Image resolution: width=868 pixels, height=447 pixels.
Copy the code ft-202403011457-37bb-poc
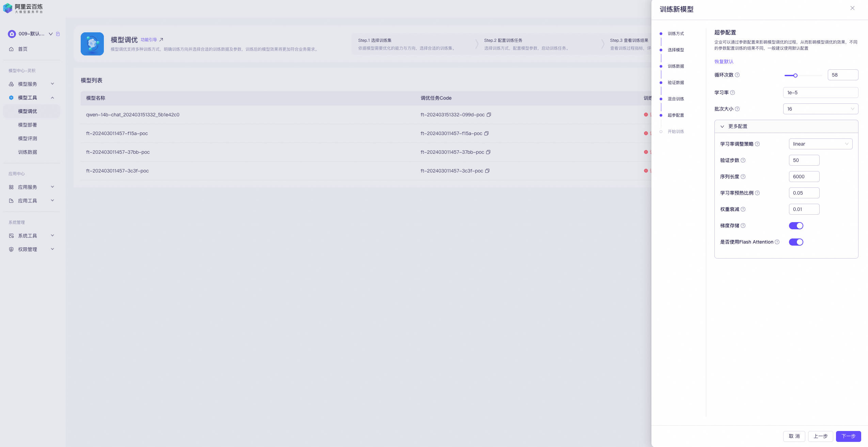(488, 152)
